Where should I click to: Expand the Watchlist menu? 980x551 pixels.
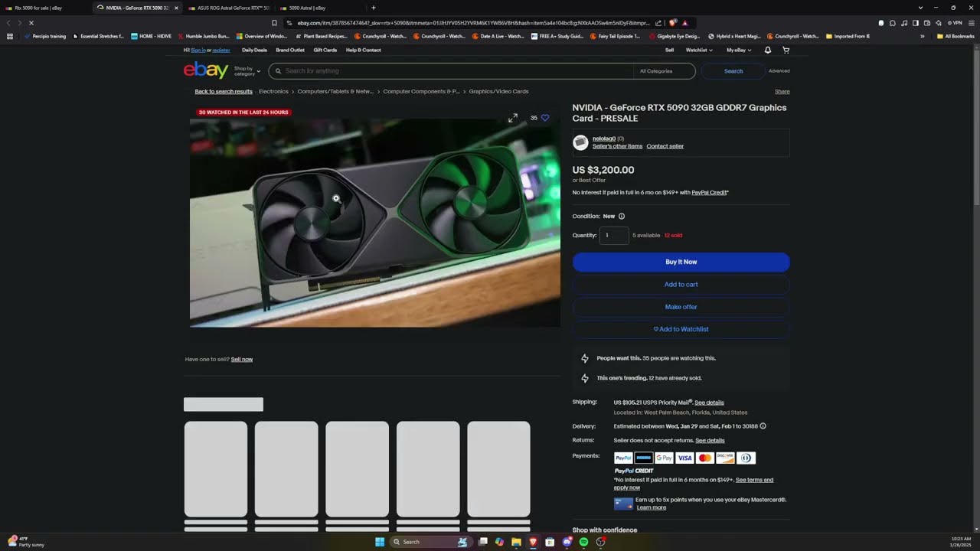pos(699,50)
